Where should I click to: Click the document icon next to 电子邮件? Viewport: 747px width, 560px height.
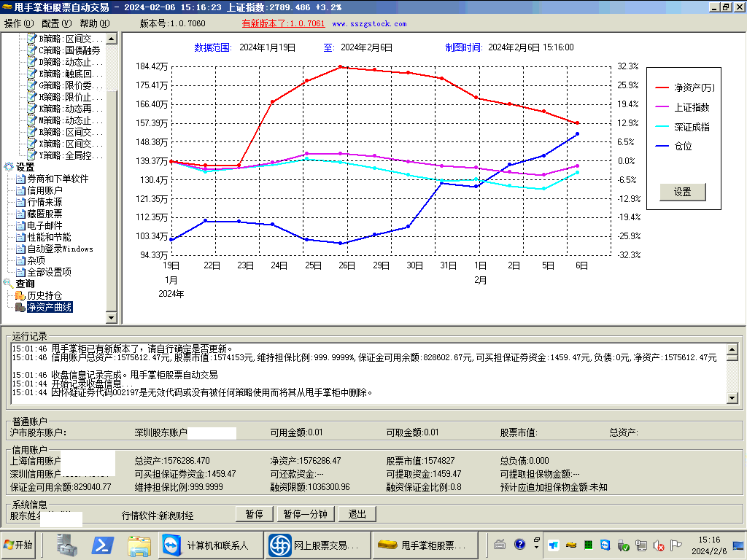pos(20,225)
